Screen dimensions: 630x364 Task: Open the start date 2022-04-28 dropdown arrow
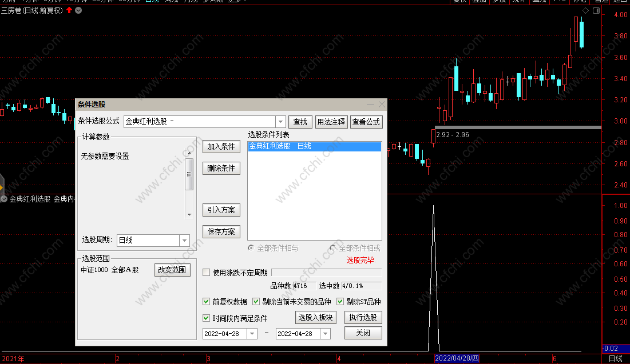[x=252, y=334]
